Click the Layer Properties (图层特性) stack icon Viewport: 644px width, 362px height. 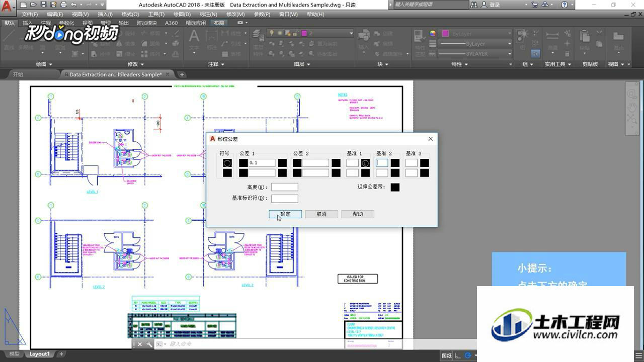click(259, 35)
